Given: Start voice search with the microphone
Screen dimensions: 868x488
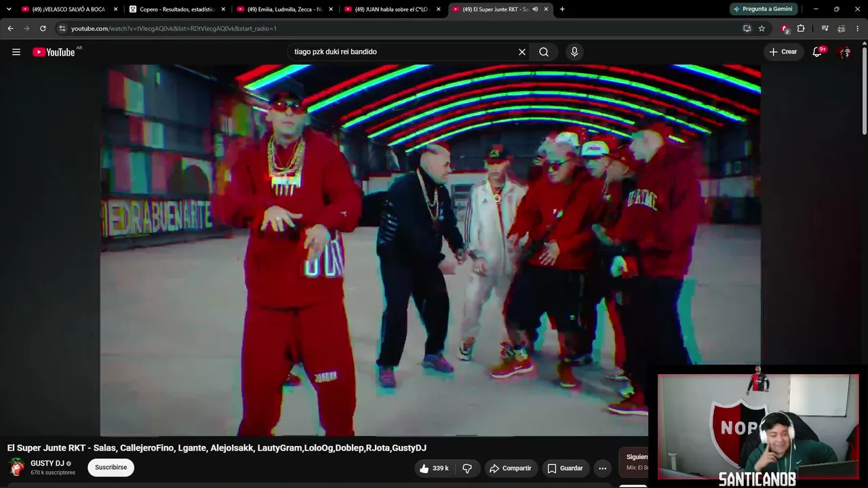Looking at the screenshot, I should click(574, 52).
